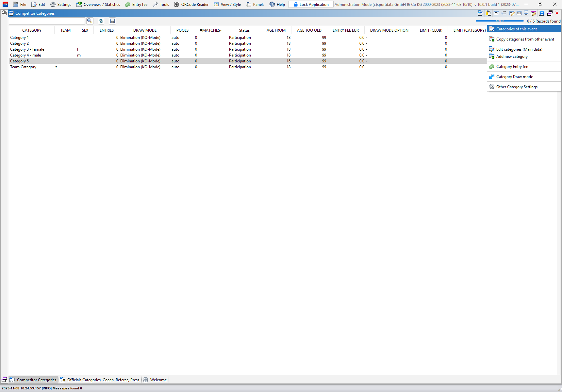Open the Panels menu

pos(255,4)
